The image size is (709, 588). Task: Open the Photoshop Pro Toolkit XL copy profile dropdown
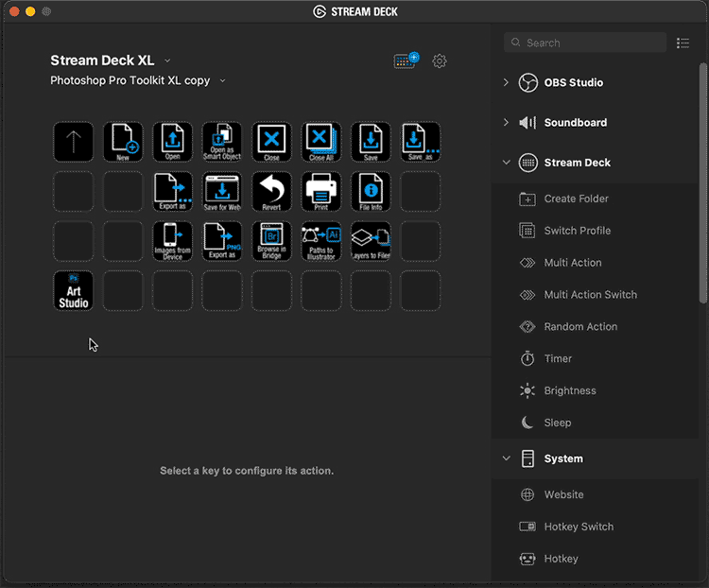coord(222,81)
